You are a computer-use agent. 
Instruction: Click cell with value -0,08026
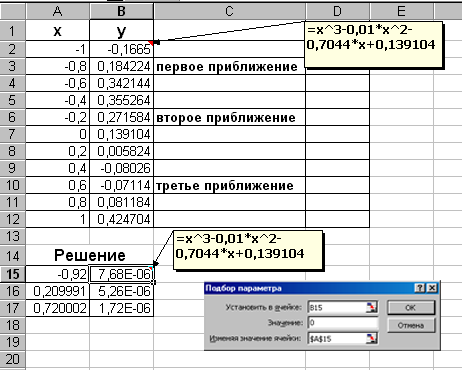click(121, 168)
